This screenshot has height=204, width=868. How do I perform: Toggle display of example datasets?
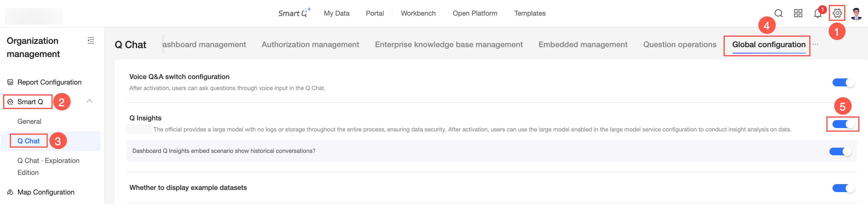[843, 188]
